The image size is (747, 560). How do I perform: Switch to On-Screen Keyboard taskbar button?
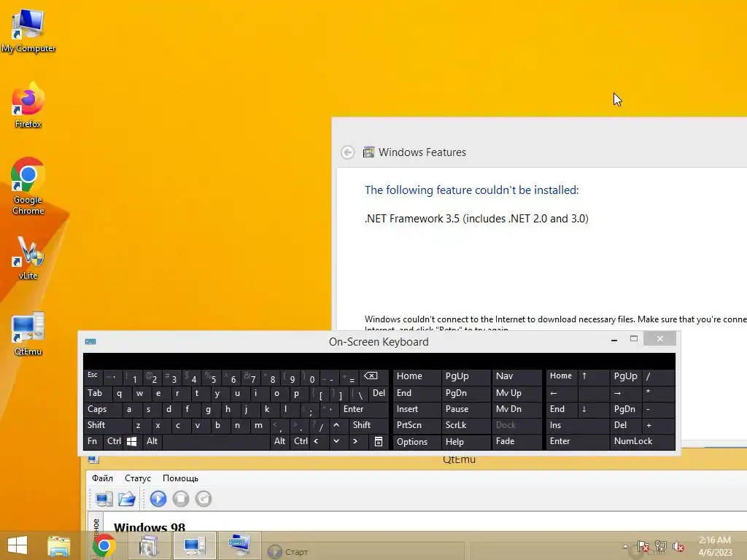coord(239,546)
